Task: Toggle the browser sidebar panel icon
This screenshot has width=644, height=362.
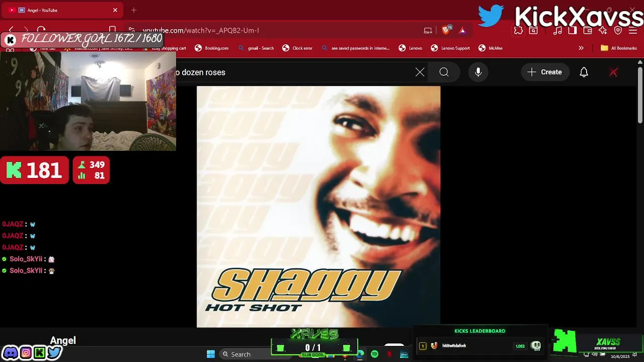Action: [x=573, y=31]
